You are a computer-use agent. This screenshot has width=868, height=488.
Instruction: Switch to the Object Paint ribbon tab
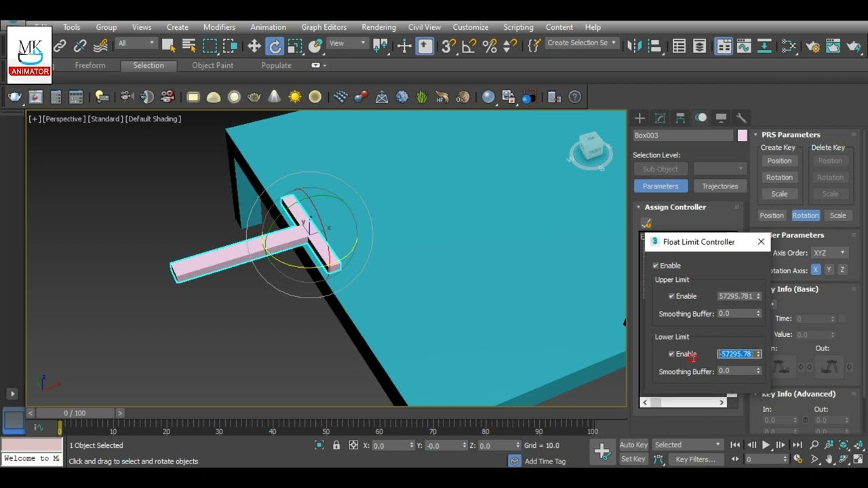click(212, 66)
